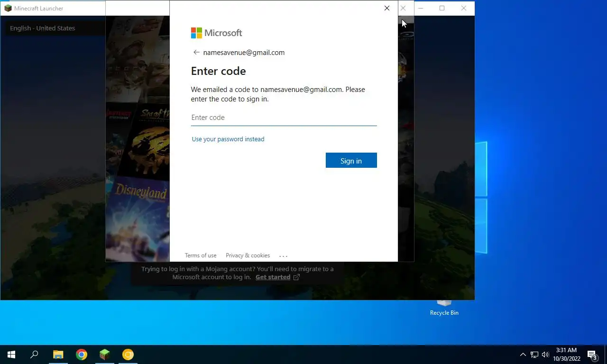607x364 pixels.
Task: Click the Get started migration link
Action: (x=273, y=277)
